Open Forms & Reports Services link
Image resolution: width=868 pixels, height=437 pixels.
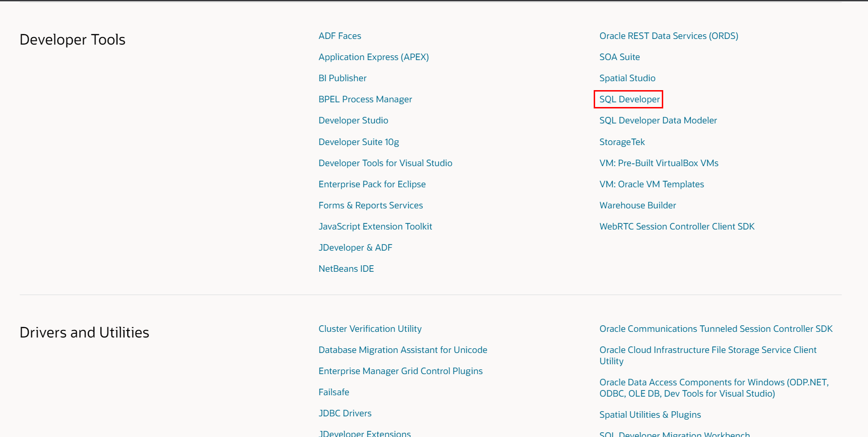(x=371, y=206)
